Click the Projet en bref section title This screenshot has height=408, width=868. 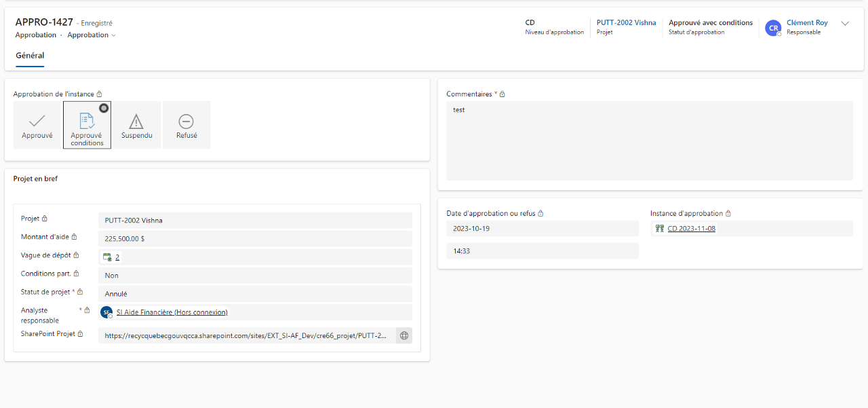35,179
